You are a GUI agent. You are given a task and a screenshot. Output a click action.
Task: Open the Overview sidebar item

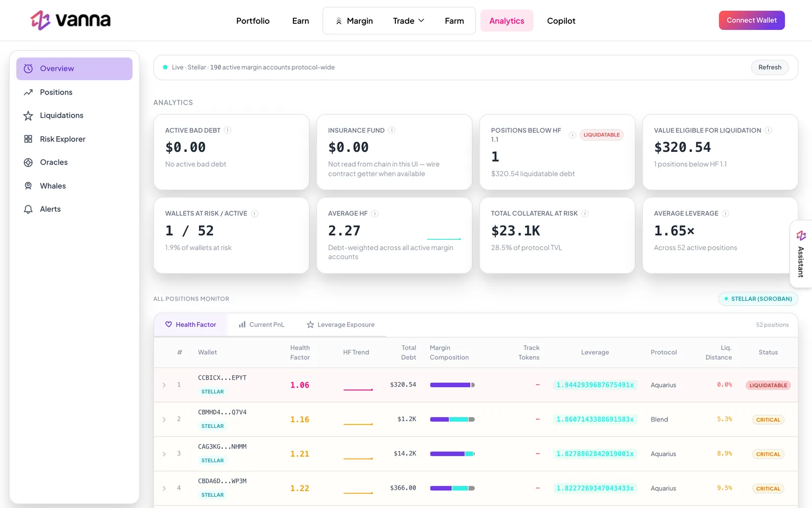tap(74, 69)
